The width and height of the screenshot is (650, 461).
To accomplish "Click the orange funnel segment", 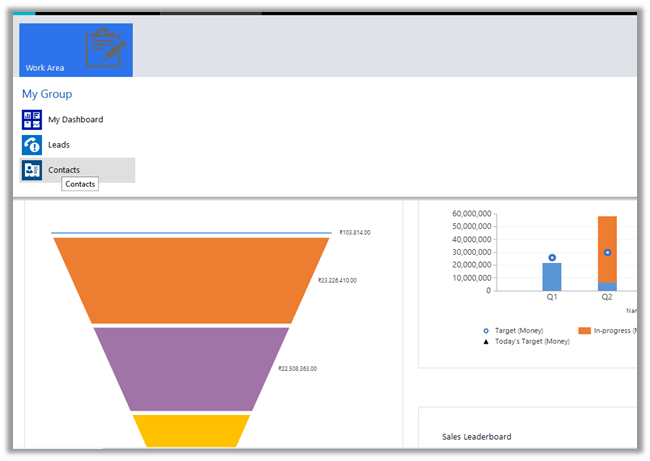I will click(191, 279).
